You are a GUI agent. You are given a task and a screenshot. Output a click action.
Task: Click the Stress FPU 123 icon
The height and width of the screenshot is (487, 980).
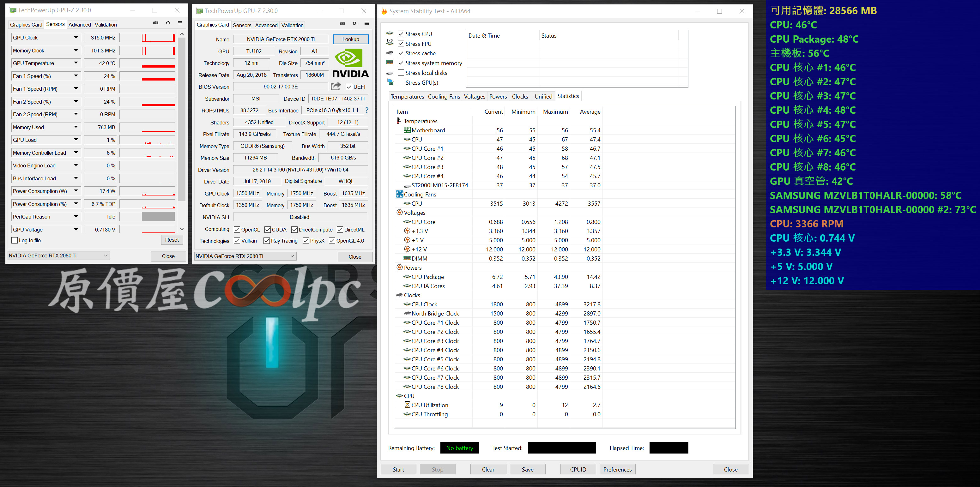390,42
